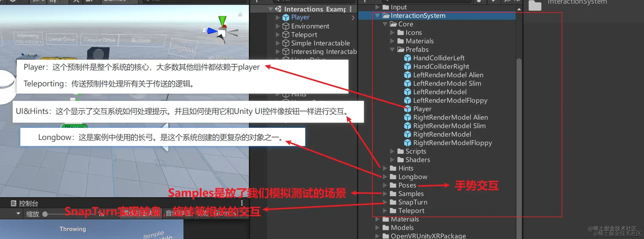644x239 pixels.
Task: Click the Linear Drive sign in scene
Action: coord(62,39)
